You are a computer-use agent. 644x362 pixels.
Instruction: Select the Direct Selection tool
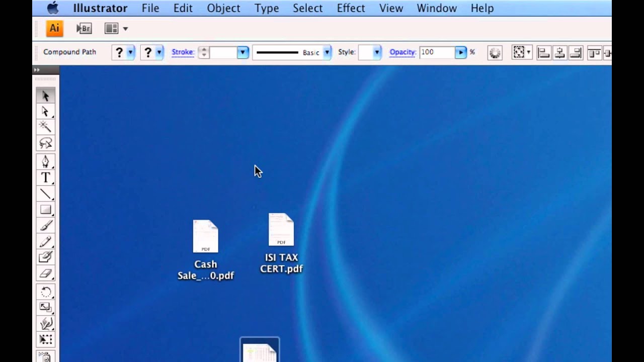click(46, 112)
